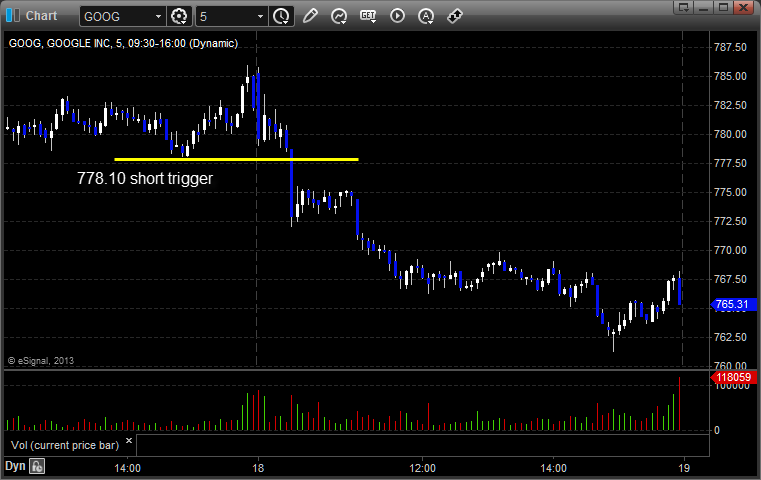Click the red 118059 volume marker
Screen dimensions: 761x480
(733, 377)
